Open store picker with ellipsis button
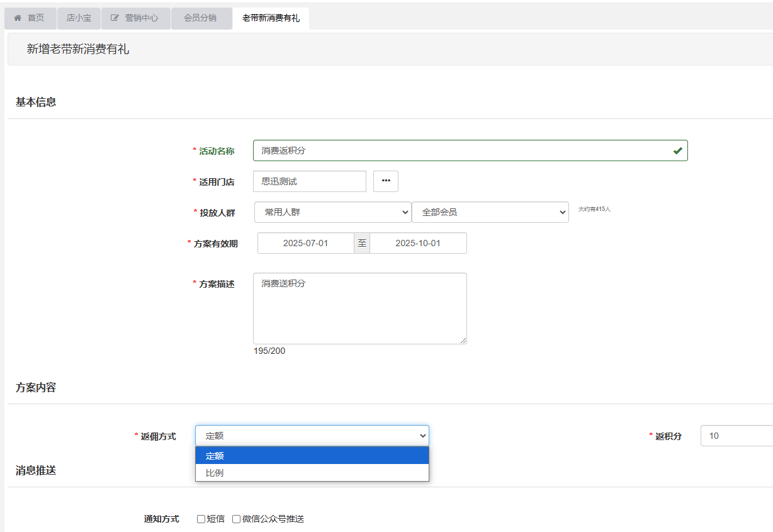The image size is (773, 532). [x=386, y=181]
